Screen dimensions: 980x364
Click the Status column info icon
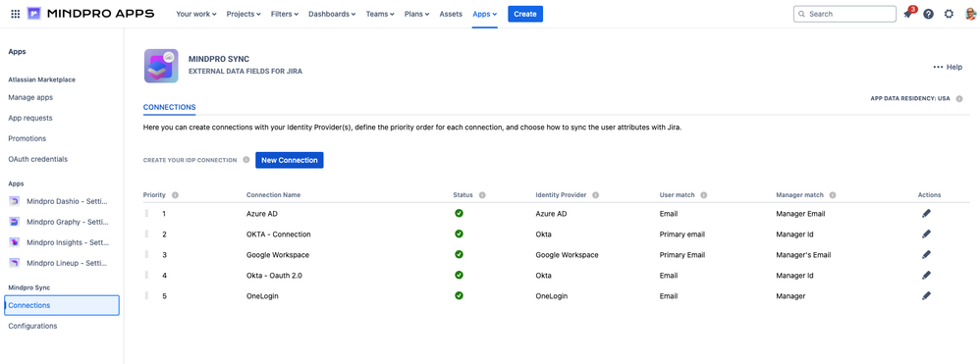tap(482, 195)
